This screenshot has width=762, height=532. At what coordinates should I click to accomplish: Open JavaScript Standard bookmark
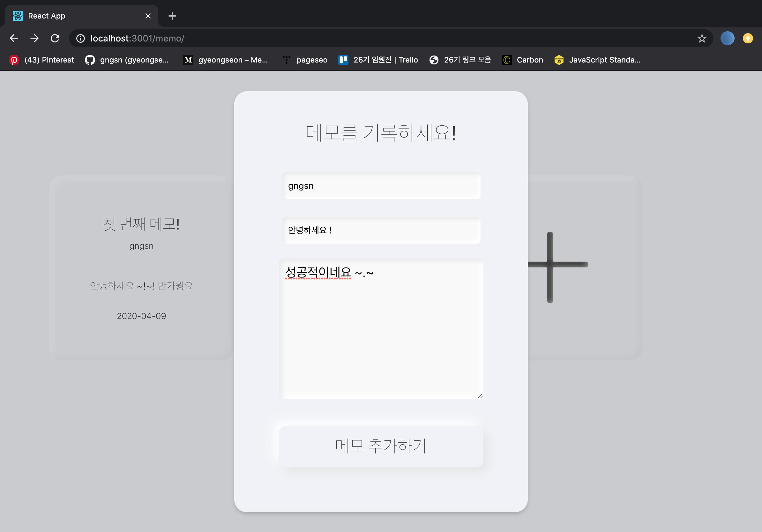point(597,60)
